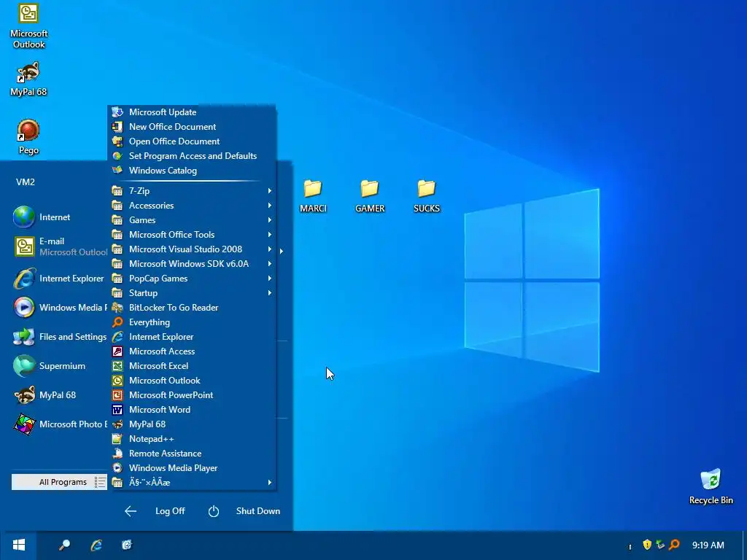The width and height of the screenshot is (747, 560).
Task: Open Windows Media Player in programs list
Action: 193,468
